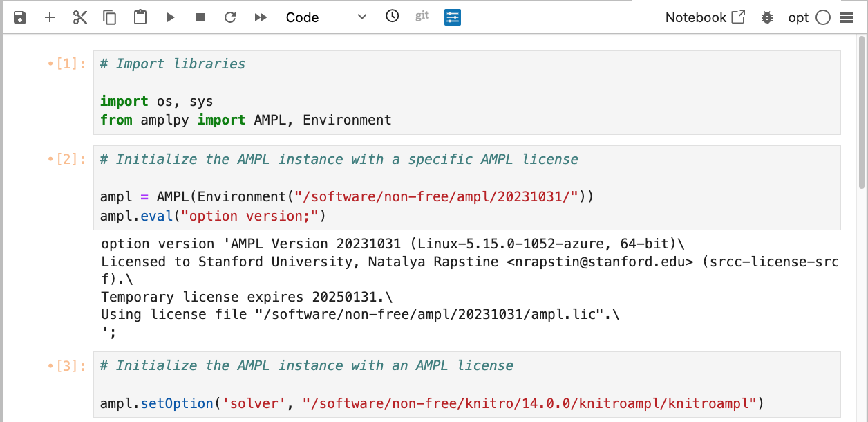
Task: Paste cell from the clipboard
Action: pos(140,17)
